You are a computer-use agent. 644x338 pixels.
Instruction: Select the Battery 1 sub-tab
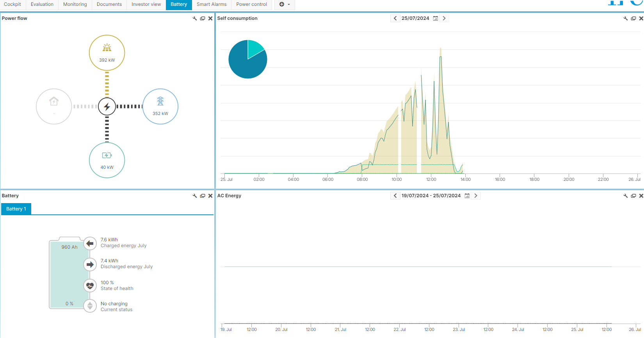coord(16,209)
